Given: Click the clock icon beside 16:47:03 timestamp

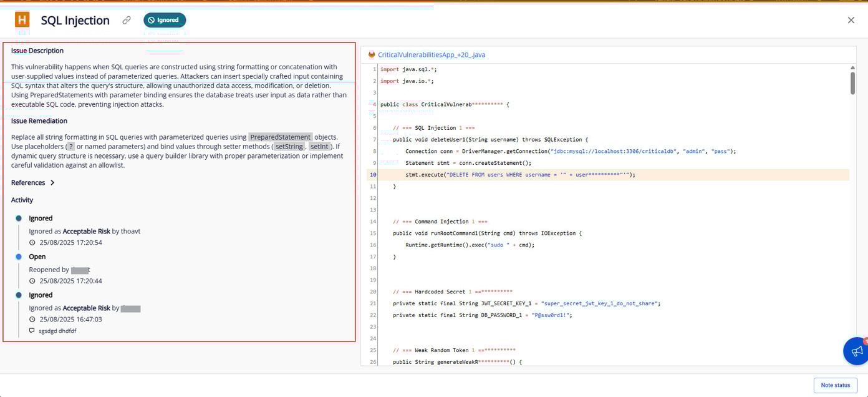Looking at the screenshot, I should (x=32, y=320).
